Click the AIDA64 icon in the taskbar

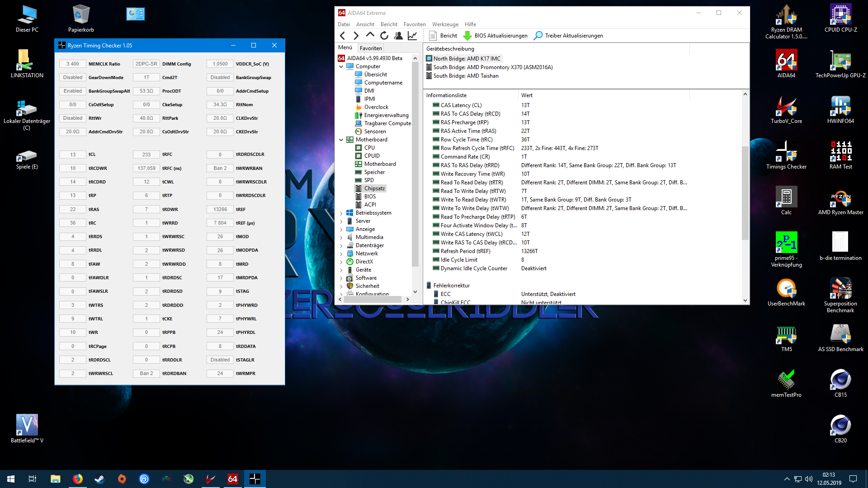pos(233,479)
